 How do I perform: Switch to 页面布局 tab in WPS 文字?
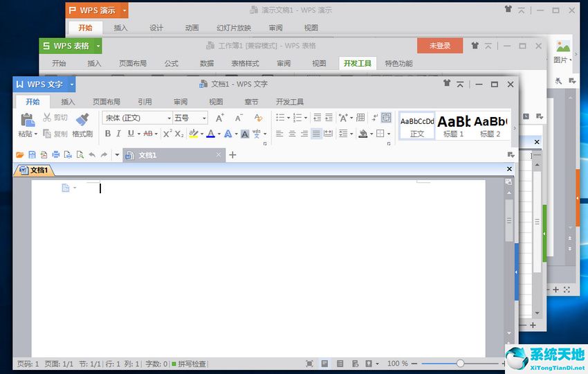tap(106, 101)
